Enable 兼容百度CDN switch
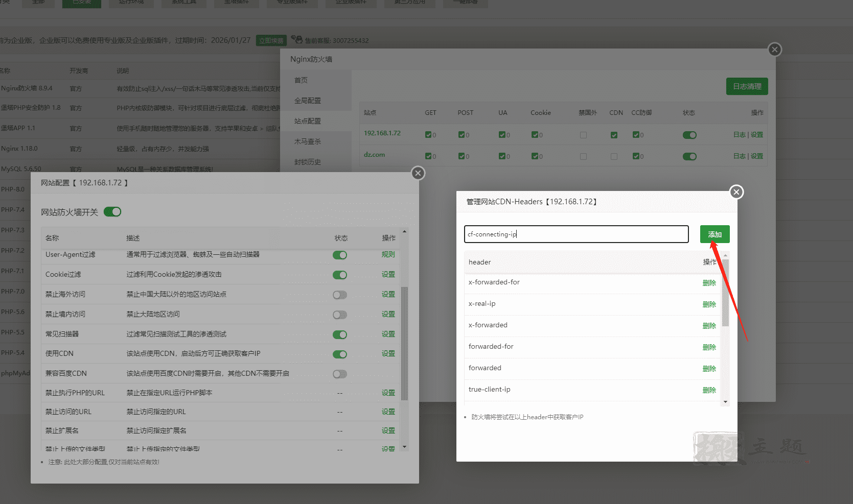This screenshot has height=504, width=853. coord(340,374)
